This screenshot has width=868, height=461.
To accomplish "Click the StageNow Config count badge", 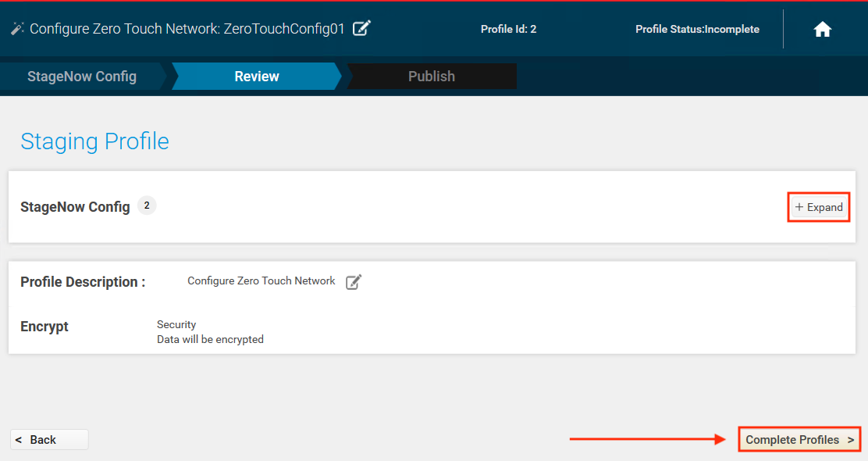I will [x=147, y=205].
